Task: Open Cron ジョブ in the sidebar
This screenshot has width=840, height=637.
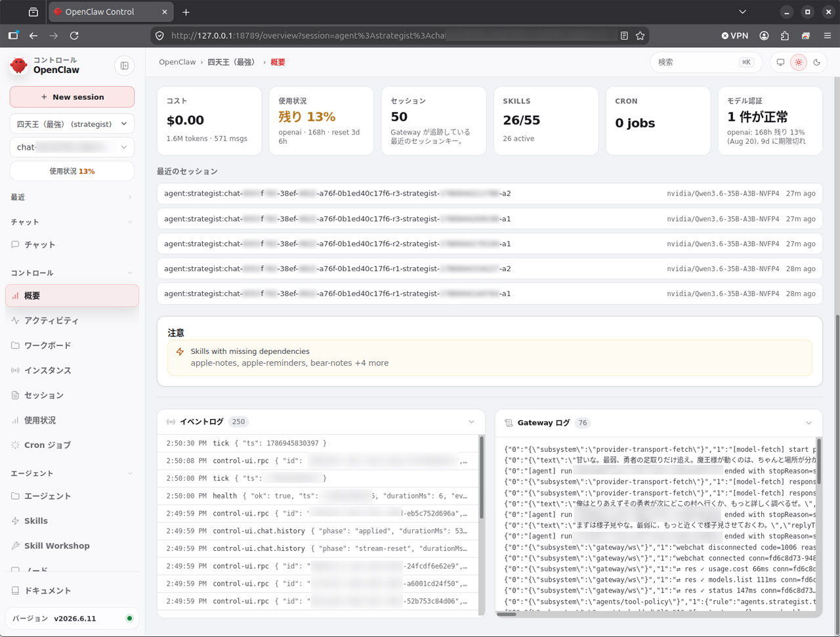Action: point(72,445)
